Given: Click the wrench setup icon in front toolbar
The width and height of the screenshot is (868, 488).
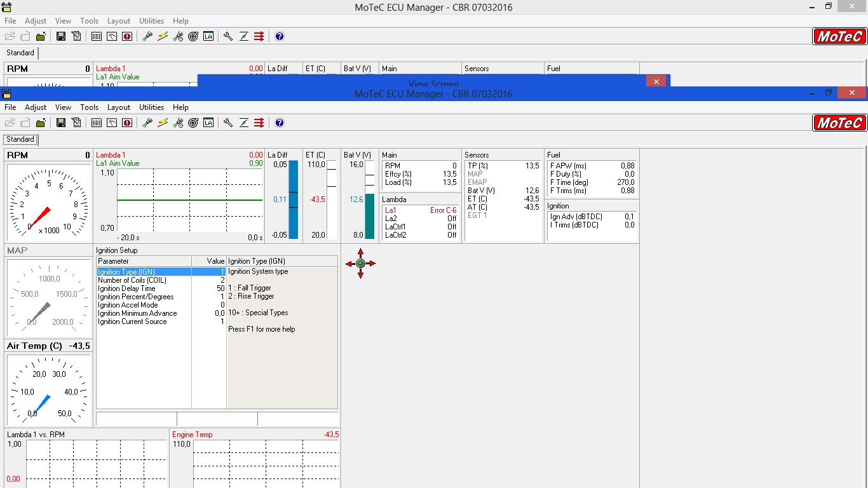Looking at the screenshot, I should [x=228, y=123].
